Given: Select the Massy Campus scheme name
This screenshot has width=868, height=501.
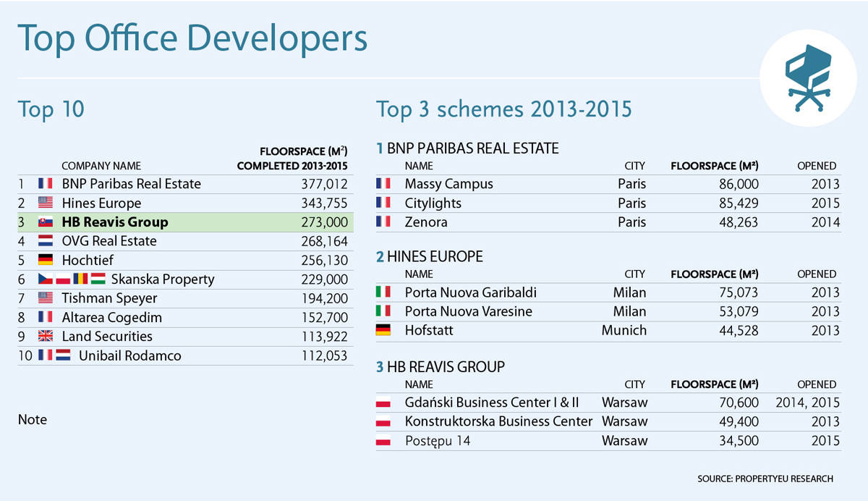Looking at the screenshot, I should click(x=448, y=184).
